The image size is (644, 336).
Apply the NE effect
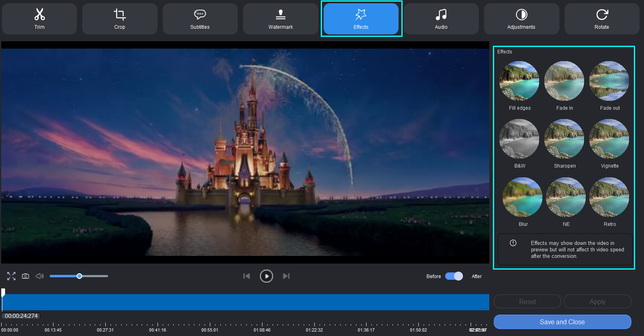click(x=566, y=197)
